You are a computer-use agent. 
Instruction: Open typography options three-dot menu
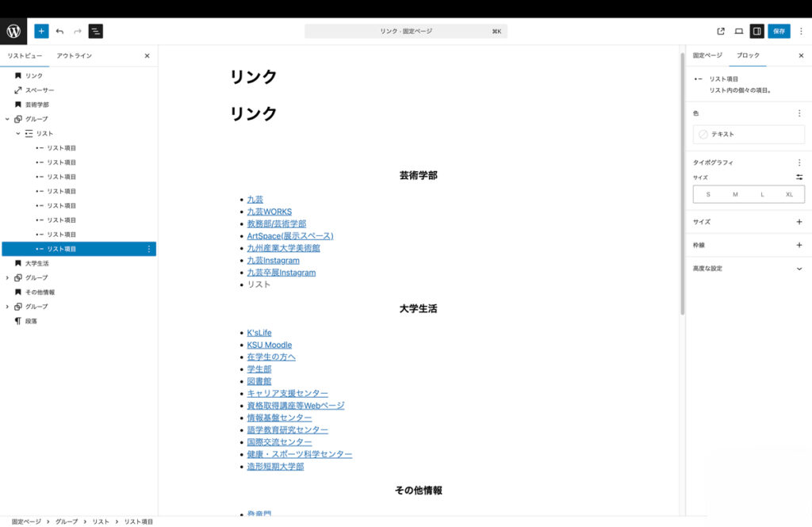tap(799, 162)
